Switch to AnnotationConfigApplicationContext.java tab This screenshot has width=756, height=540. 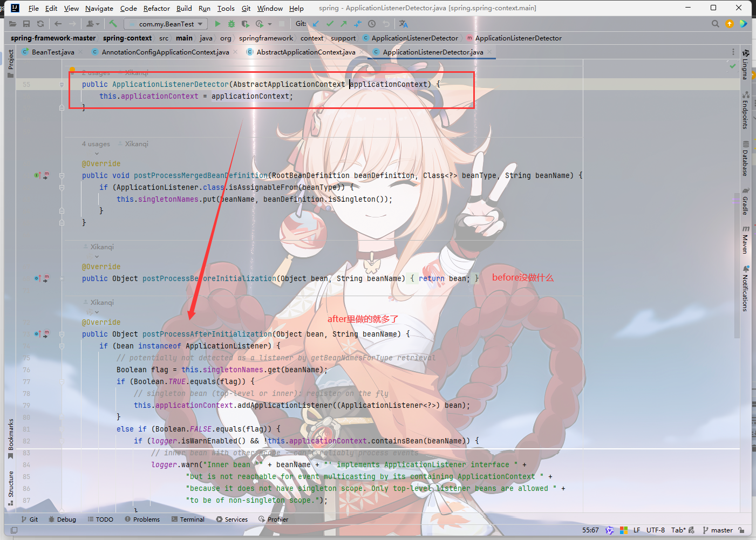tap(165, 52)
